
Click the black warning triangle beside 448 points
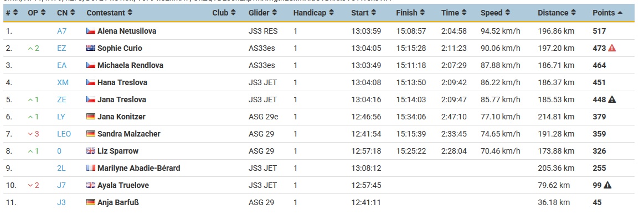(x=611, y=99)
